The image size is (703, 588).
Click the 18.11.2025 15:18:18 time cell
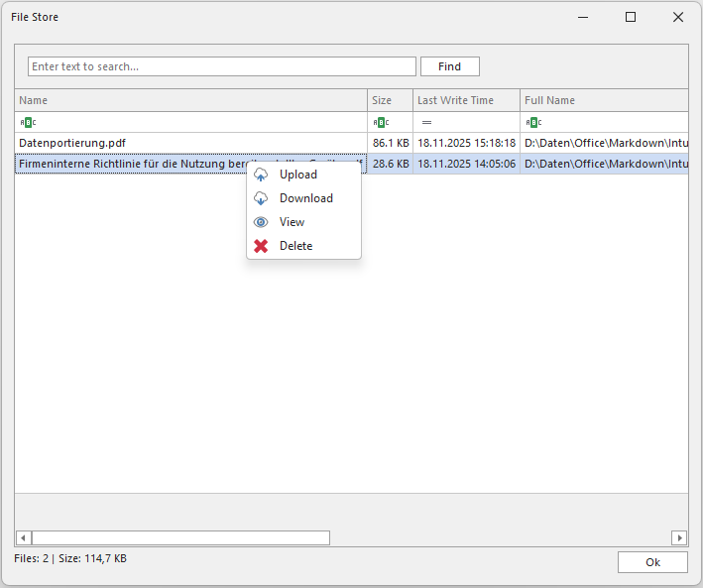click(466, 143)
